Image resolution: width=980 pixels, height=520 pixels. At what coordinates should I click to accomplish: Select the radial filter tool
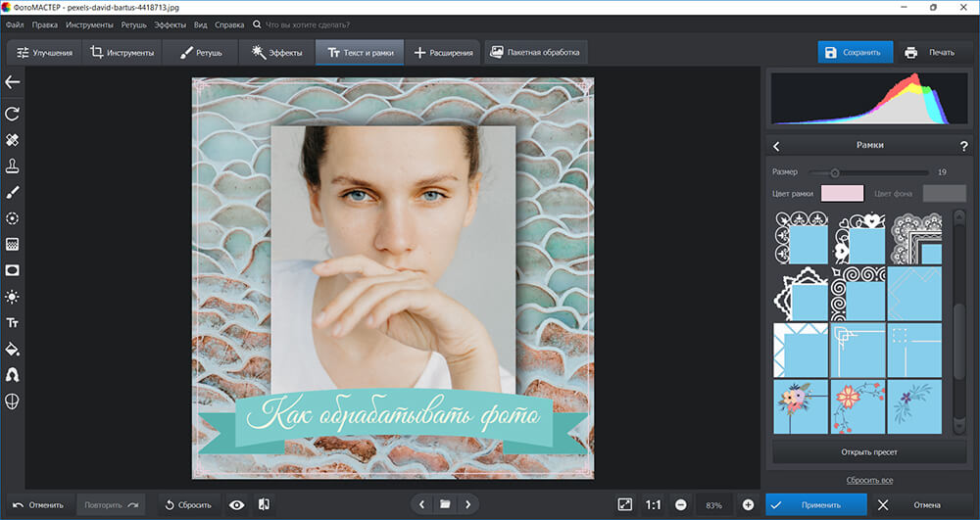pos(13,218)
